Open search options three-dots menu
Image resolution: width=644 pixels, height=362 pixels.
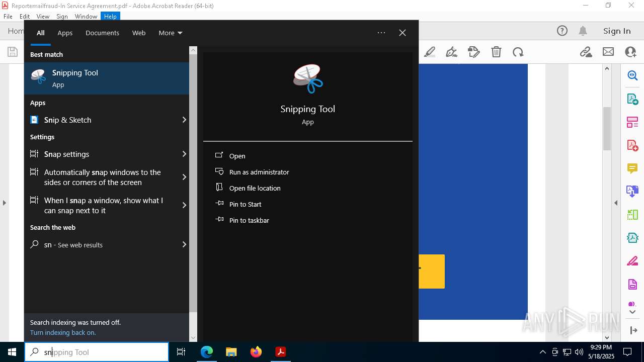(381, 33)
